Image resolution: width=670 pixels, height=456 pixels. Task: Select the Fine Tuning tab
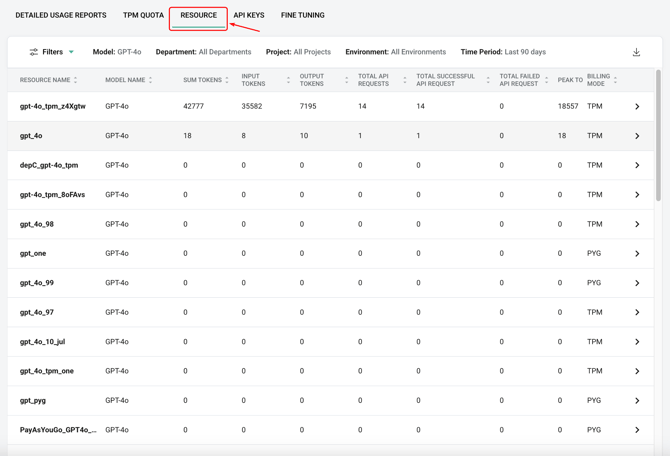302,16
